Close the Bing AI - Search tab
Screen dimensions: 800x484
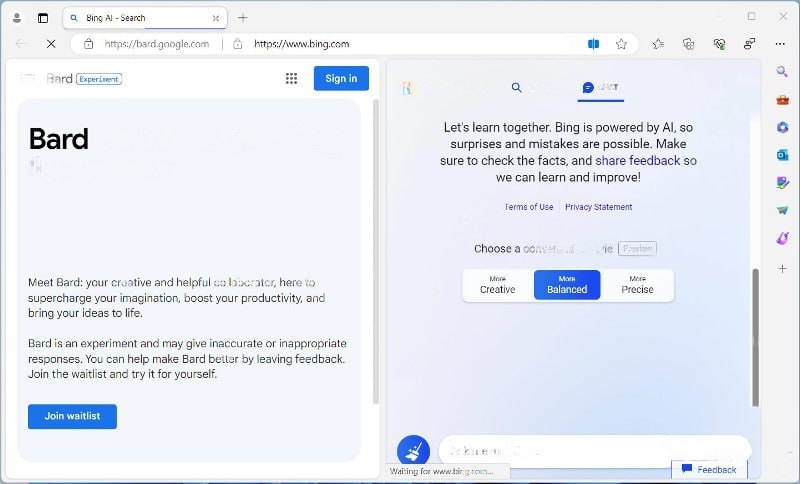(216, 18)
